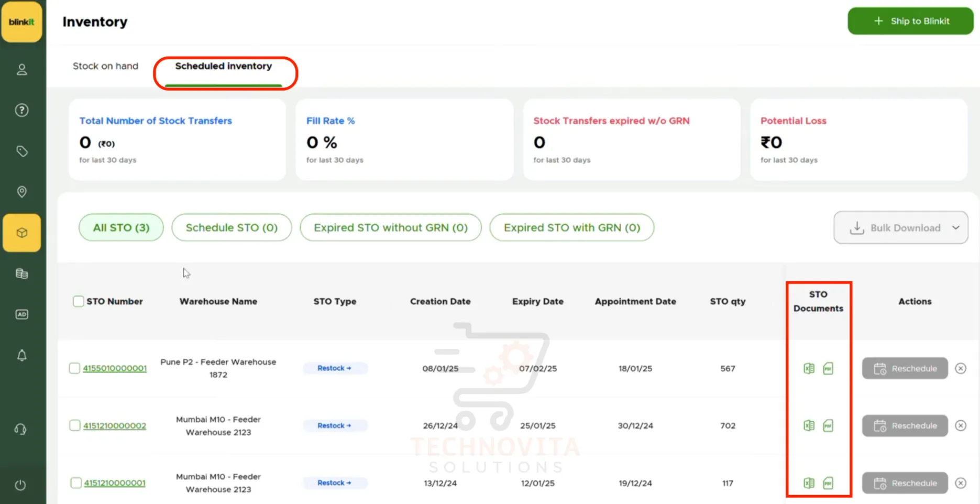Expand the Bulk Download dropdown
The width and height of the screenshot is (980, 504).
click(x=957, y=227)
